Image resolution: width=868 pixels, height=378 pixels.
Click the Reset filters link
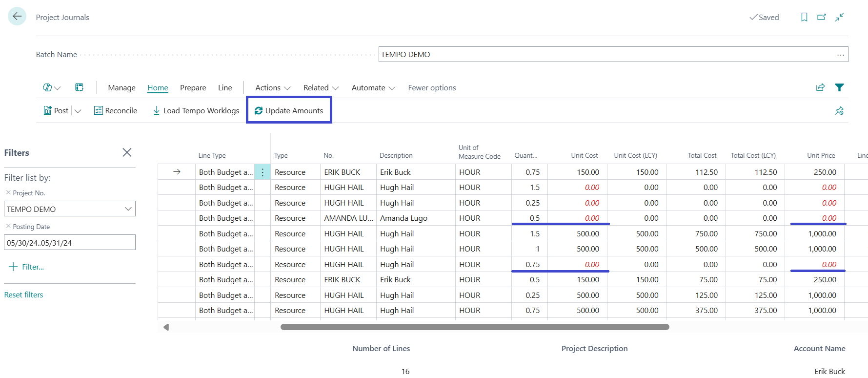pos(23,294)
